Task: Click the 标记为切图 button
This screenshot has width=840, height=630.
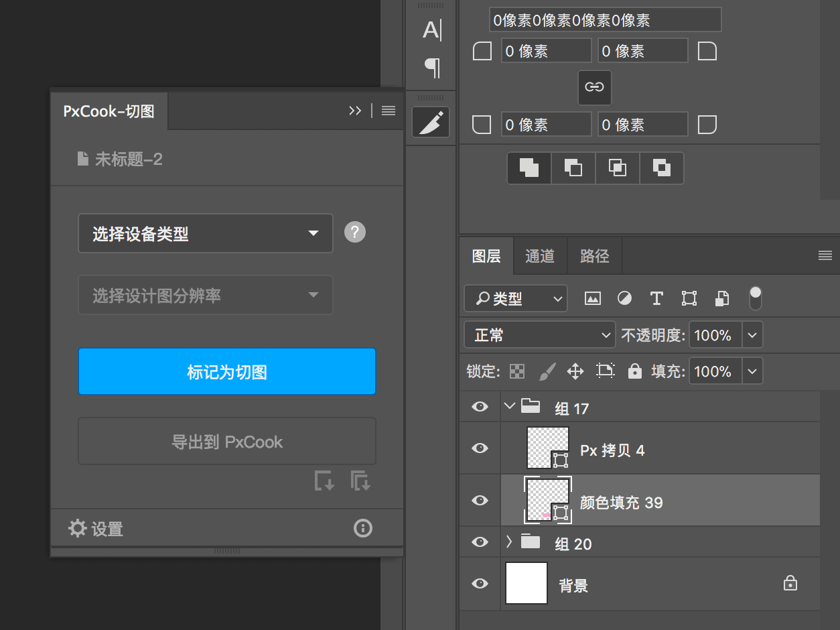Action: click(x=227, y=371)
